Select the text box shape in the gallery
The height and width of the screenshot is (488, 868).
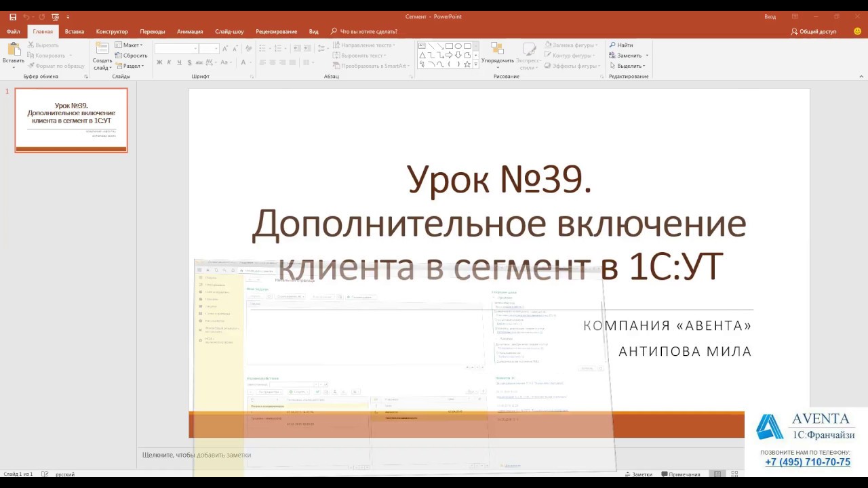tap(422, 46)
